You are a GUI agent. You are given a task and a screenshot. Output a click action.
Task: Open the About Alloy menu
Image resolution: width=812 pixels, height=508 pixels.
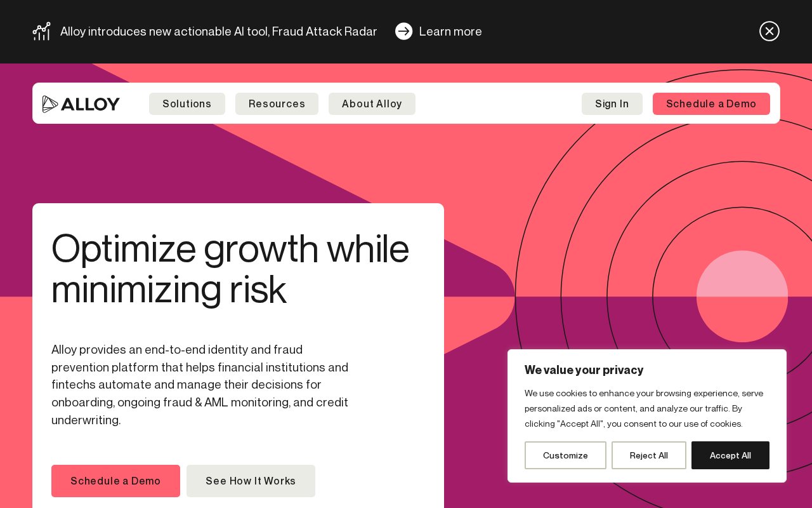(x=372, y=104)
